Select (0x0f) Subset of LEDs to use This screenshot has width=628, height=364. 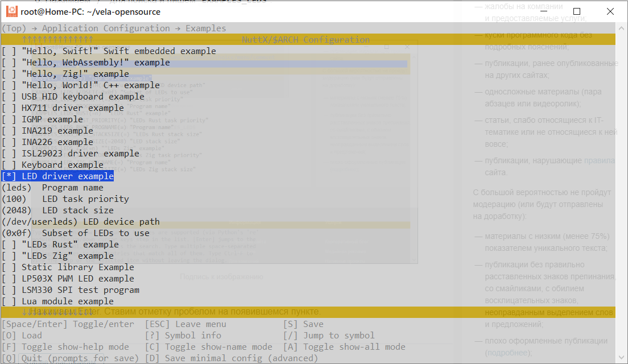click(x=76, y=233)
